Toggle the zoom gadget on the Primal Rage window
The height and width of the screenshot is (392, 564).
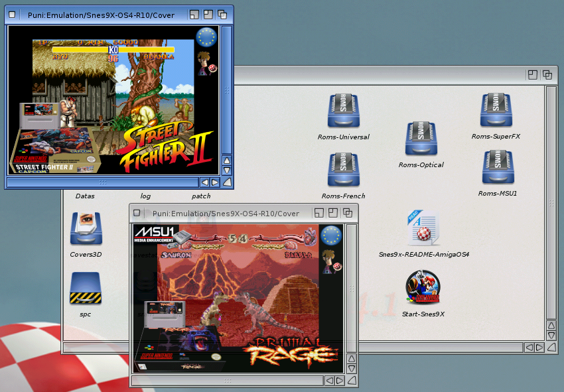(x=333, y=213)
